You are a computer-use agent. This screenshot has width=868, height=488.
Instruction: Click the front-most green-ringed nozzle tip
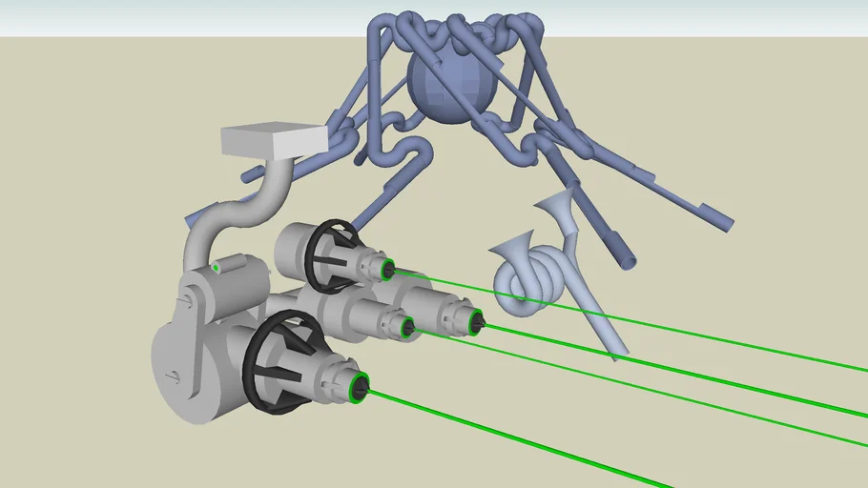point(361,386)
